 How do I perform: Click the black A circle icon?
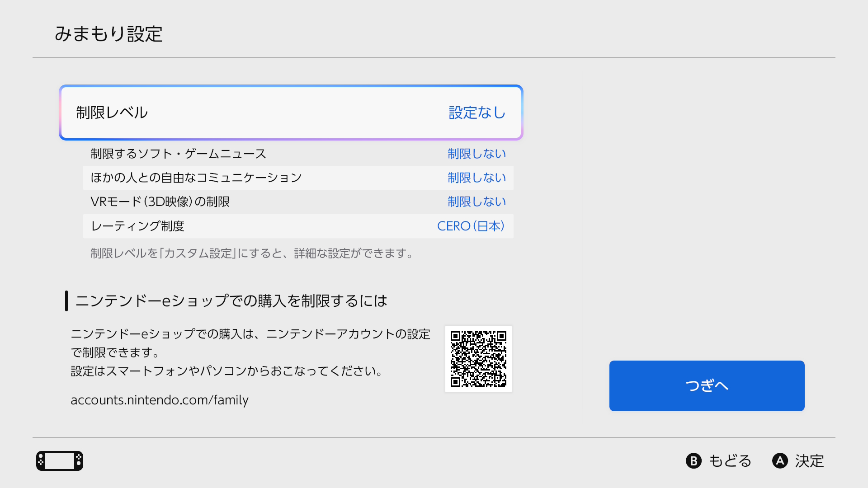780,461
